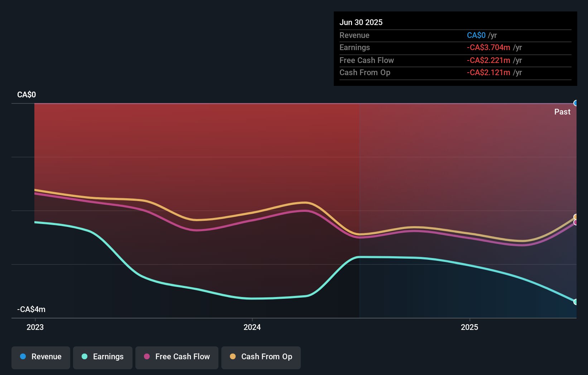This screenshot has height=375, width=588.
Task: Click the teal Earnings legend dot
Action: coord(84,357)
